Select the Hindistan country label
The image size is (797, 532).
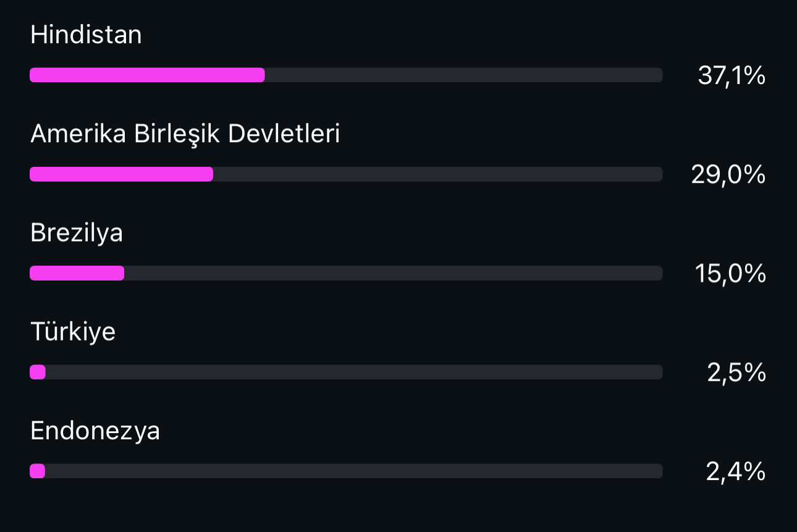[x=86, y=35]
